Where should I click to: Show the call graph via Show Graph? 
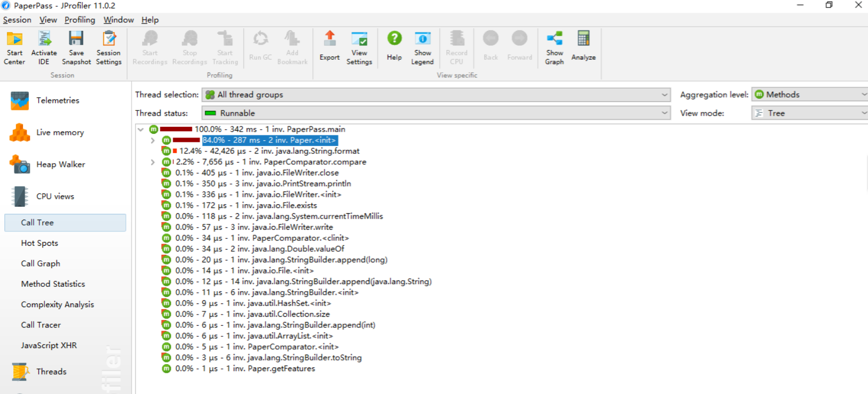click(x=555, y=48)
